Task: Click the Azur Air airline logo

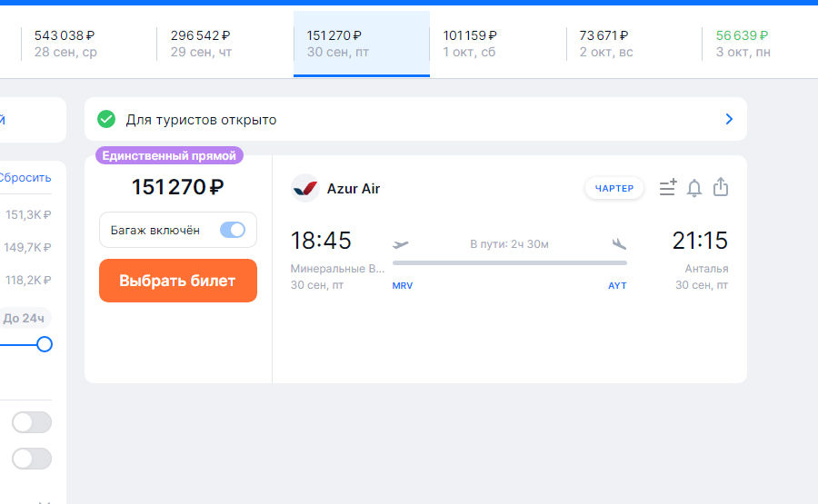Action: click(x=305, y=189)
